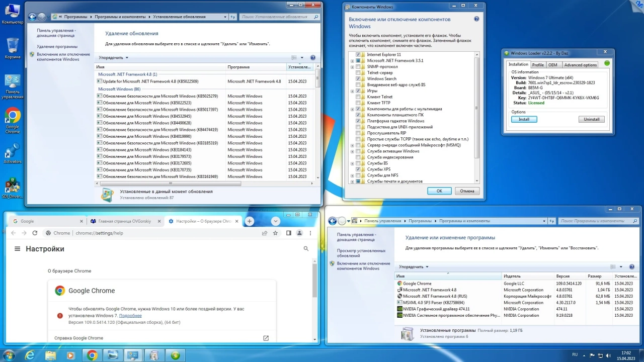The height and width of the screenshot is (362, 644).
Task: Open the Activators desktop icon
Action: point(13,154)
